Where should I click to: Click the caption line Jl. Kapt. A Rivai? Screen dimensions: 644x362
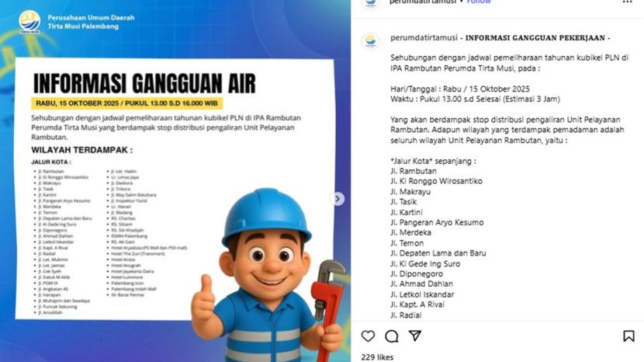[417, 305]
